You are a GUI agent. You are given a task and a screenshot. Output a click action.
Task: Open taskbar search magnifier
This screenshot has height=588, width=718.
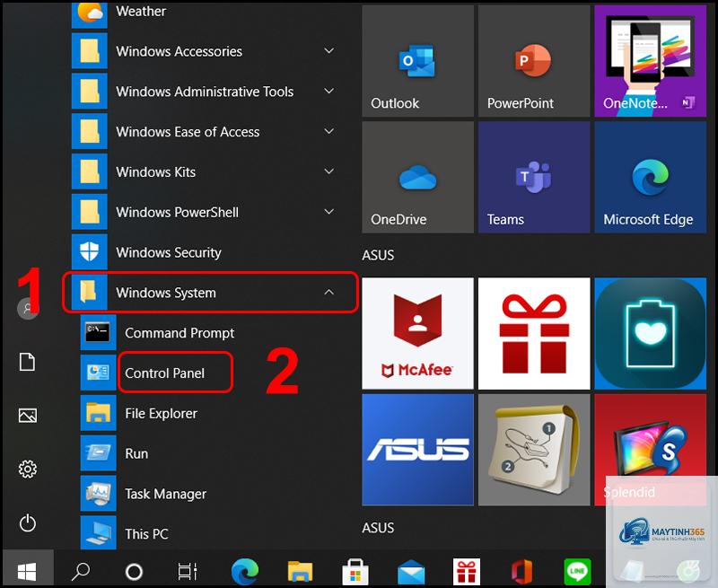81,572
